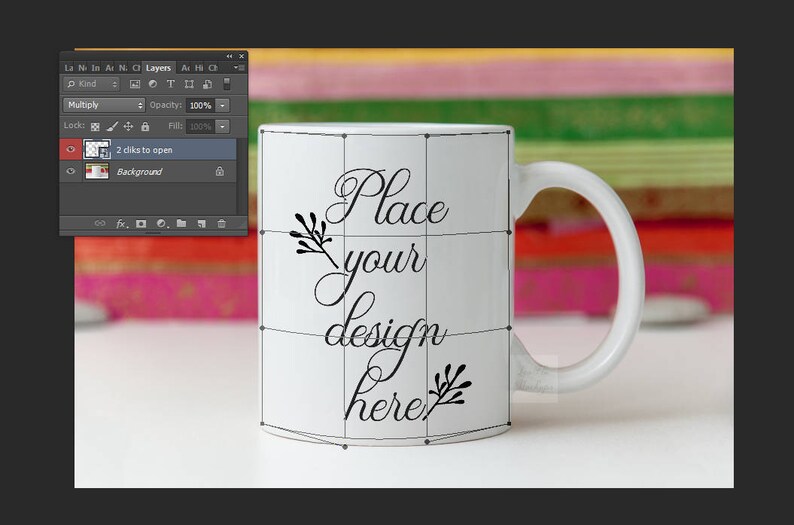Viewport: 794px width, 525px height.
Task: Collapse the panel with the double-arrow icon
Action: coord(229,56)
